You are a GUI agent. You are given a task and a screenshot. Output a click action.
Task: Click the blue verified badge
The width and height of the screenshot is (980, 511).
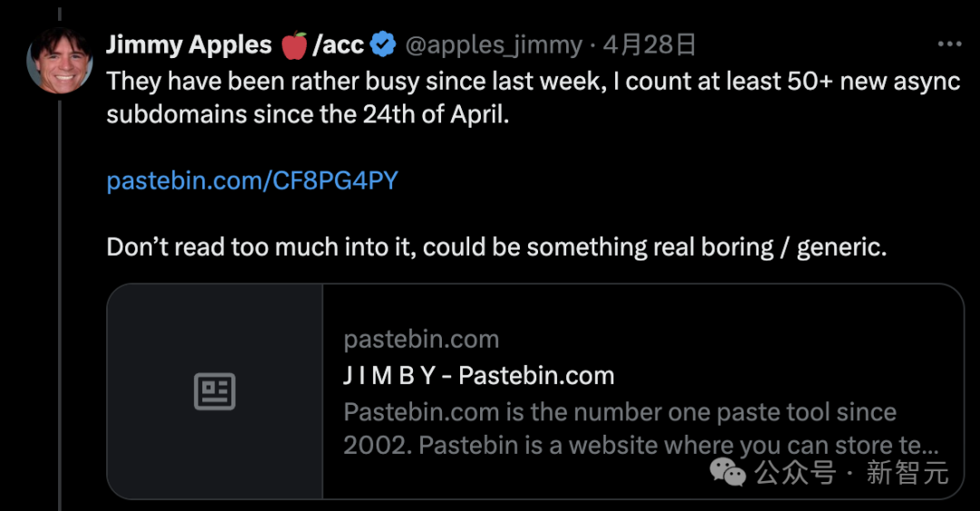(383, 44)
